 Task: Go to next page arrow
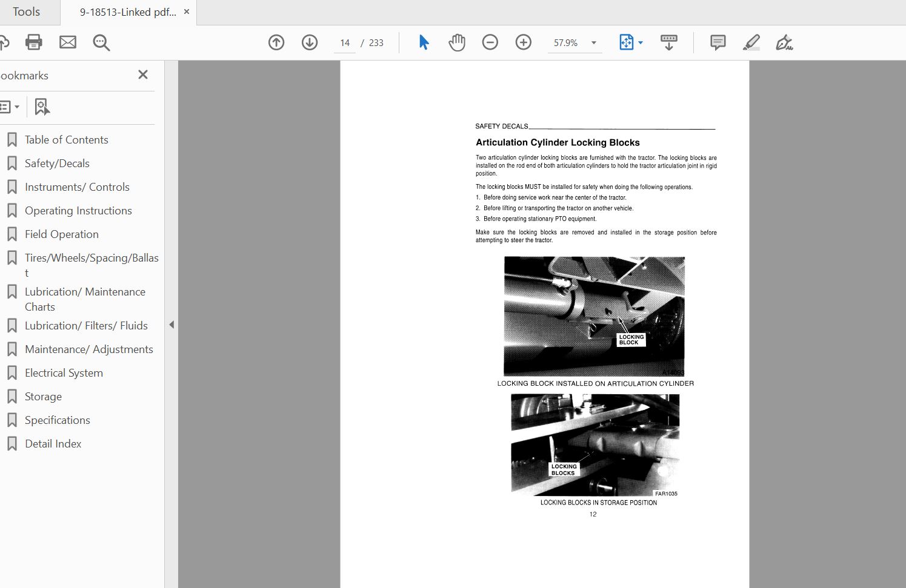[310, 42]
